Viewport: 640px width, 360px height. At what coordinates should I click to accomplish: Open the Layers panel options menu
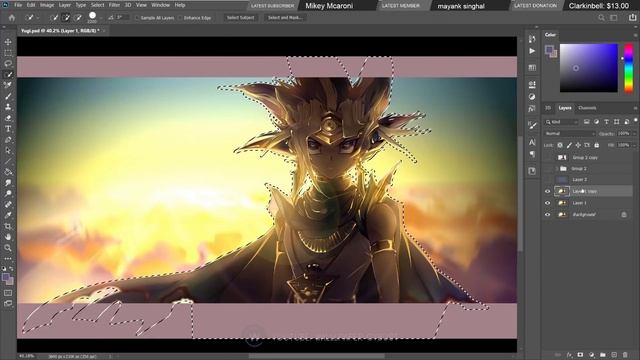(636, 108)
